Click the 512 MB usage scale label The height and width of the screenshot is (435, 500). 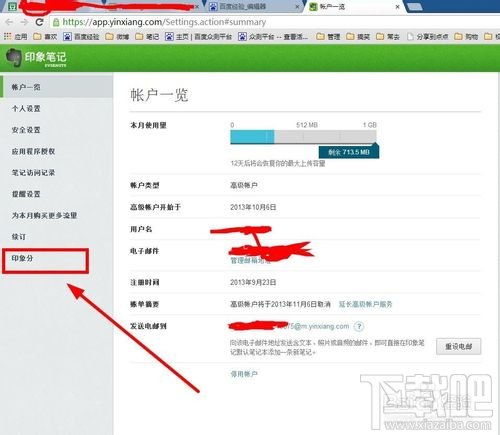(307, 125)
